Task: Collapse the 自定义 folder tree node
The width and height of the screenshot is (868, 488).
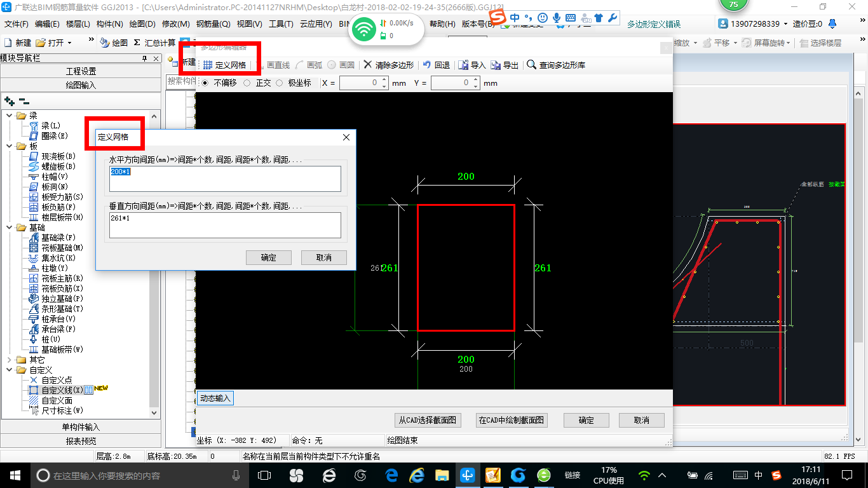Action: pos(10,370)
